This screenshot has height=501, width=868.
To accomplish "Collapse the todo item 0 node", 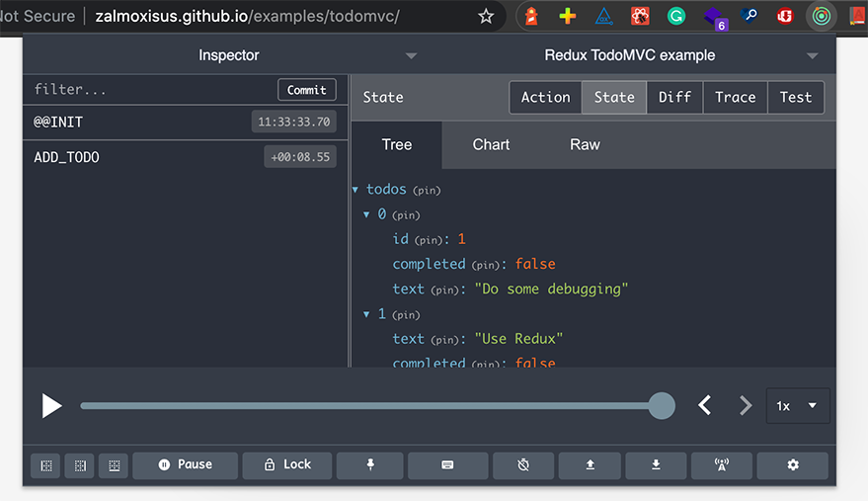I will 366,214.
